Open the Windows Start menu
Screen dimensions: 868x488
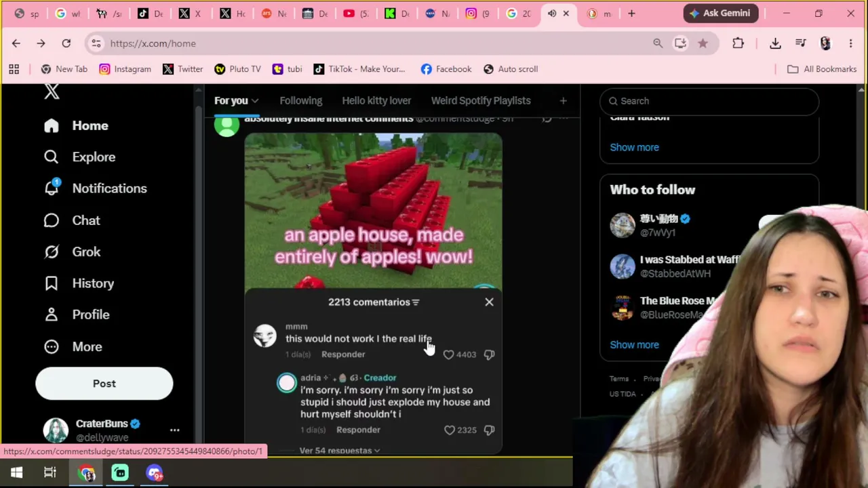point(16,473)
